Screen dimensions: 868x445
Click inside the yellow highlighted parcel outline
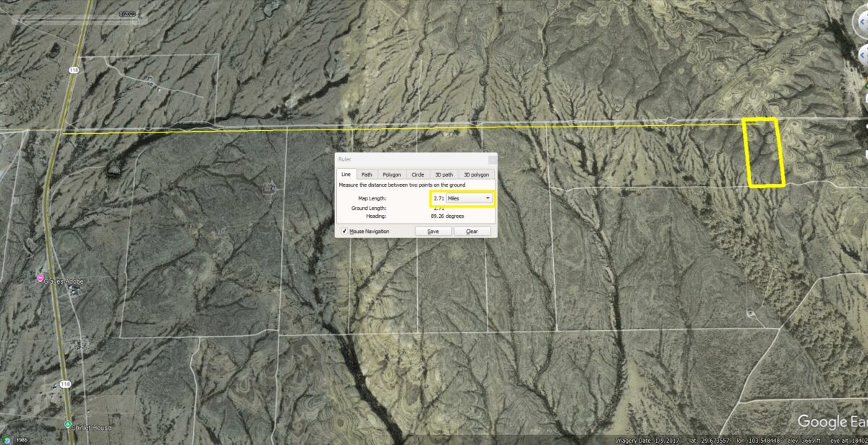[765, 153]
